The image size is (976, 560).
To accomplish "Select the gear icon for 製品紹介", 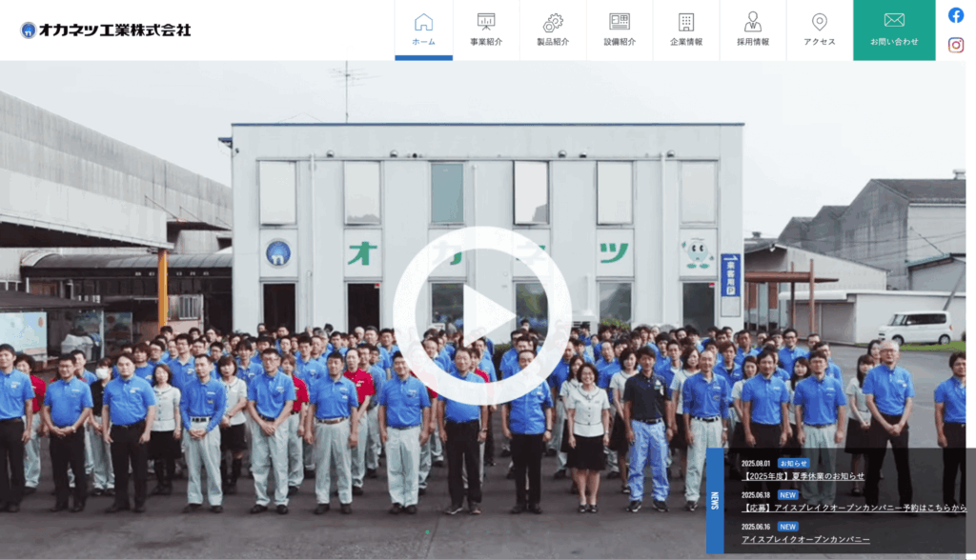I will (x=553, y=22).
